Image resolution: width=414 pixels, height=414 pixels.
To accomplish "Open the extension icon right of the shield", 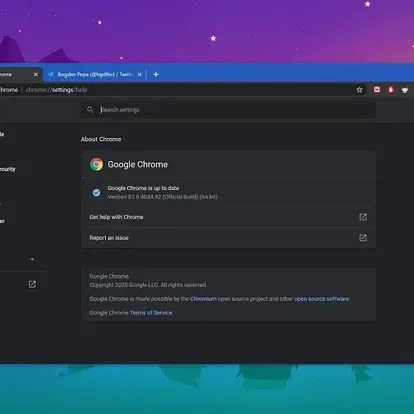I will coord(405,90).
